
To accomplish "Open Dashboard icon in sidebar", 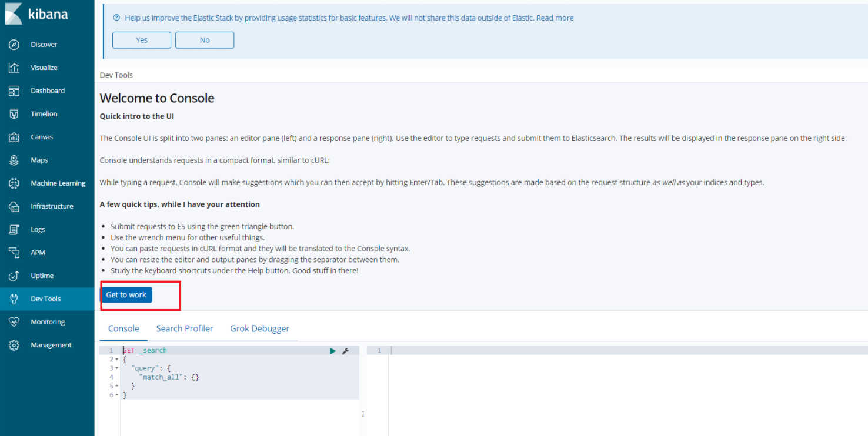I will pyautogui.click(x=14, y=90).
